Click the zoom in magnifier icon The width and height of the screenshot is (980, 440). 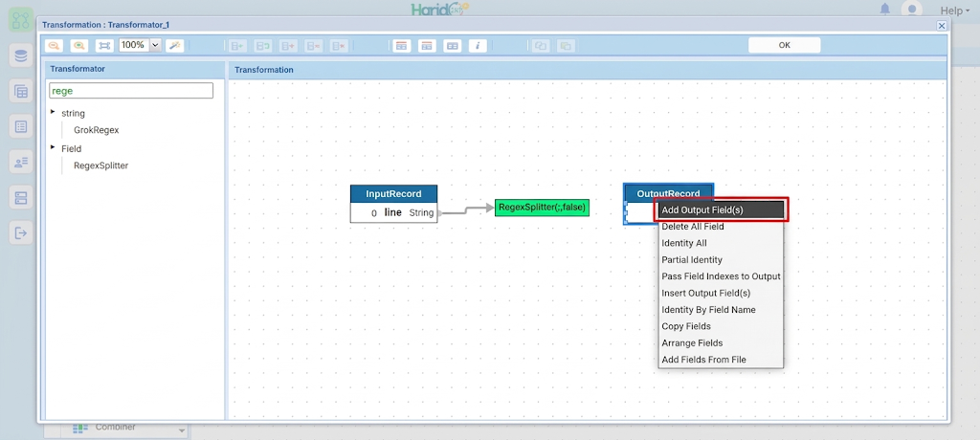(x=79, y=46)
